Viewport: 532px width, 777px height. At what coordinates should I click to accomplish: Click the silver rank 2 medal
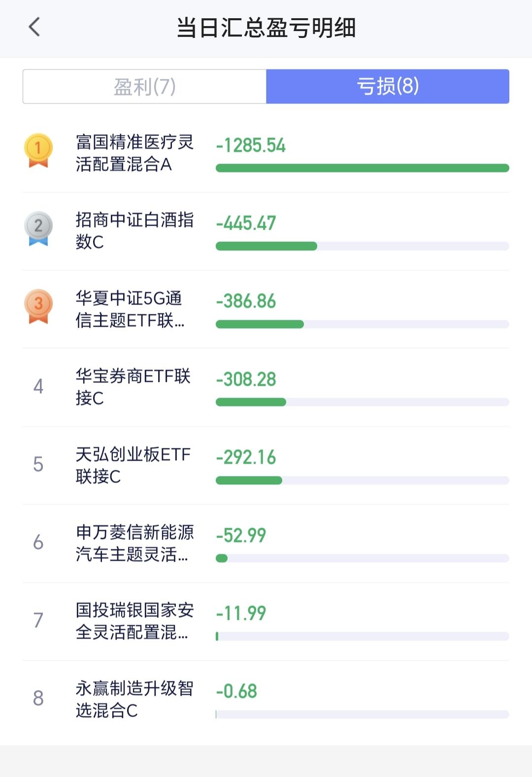coord(38,228)
